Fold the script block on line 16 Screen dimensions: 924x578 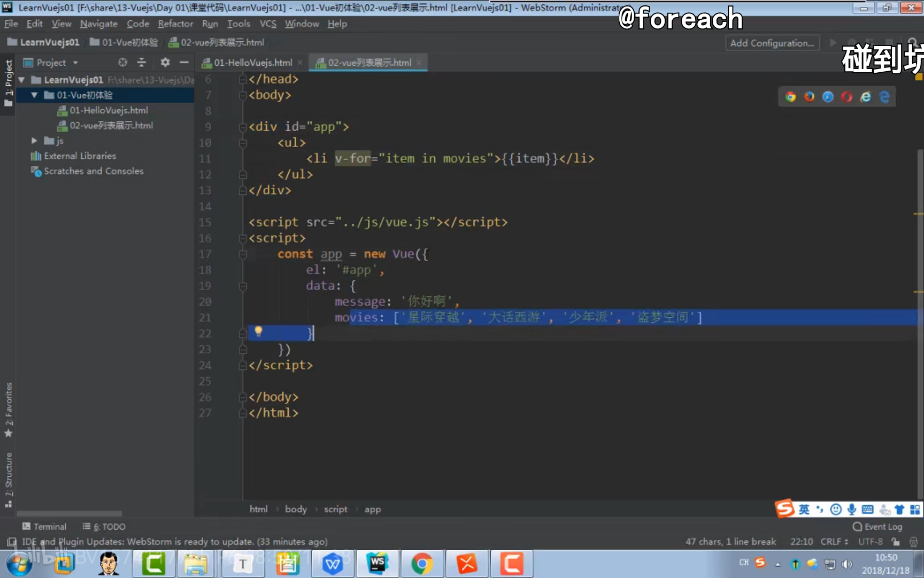coord(243,239)
